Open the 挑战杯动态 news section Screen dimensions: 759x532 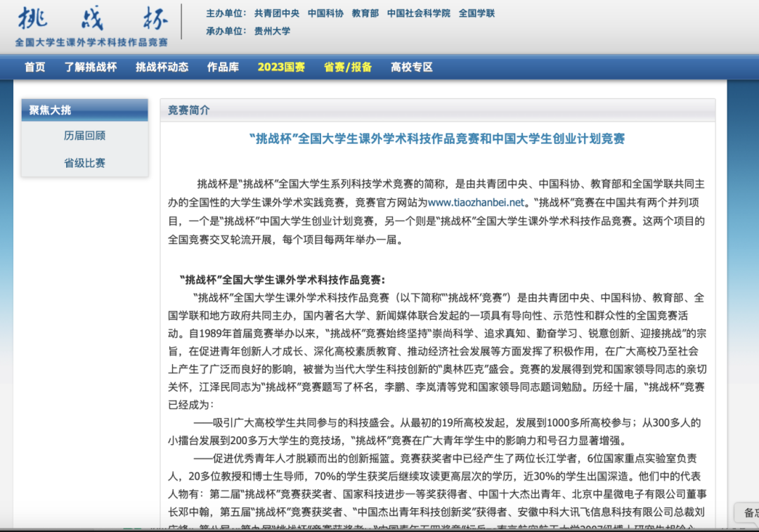[162, 67]
